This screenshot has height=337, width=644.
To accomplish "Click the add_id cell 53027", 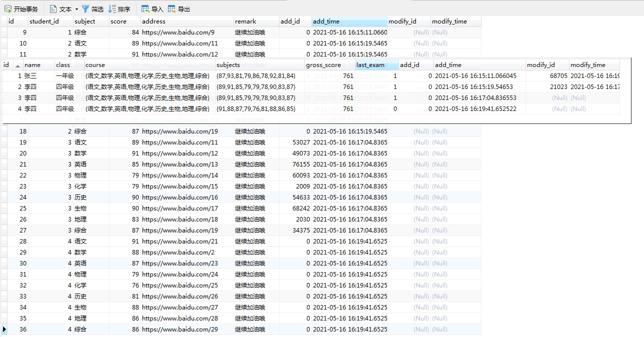I will click(x=295, y=142).
